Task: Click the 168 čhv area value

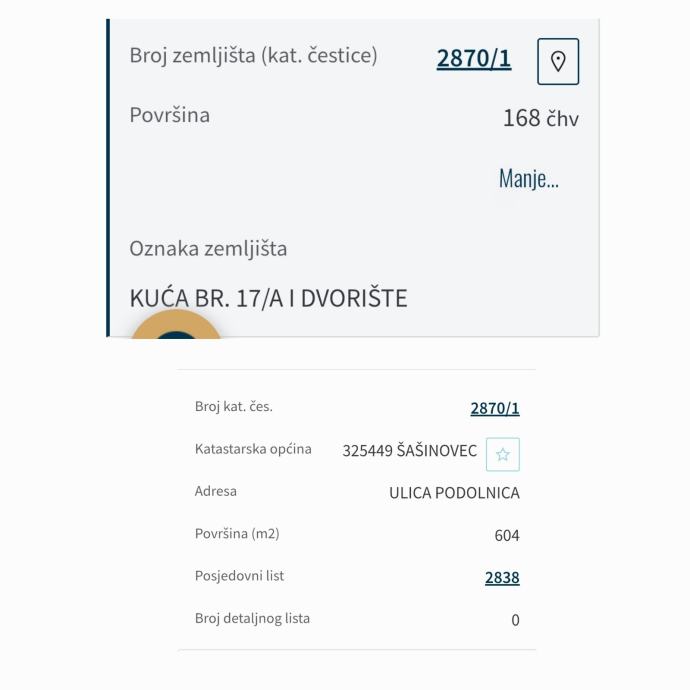Action: [x=540, y=118]
